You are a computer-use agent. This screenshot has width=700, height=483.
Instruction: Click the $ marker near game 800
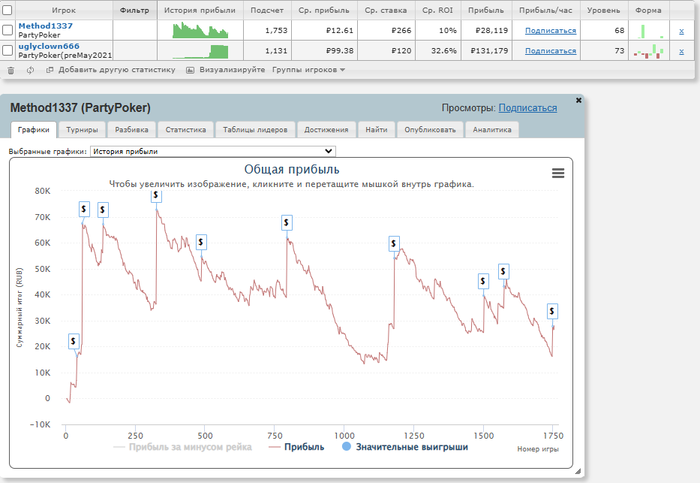287,223
